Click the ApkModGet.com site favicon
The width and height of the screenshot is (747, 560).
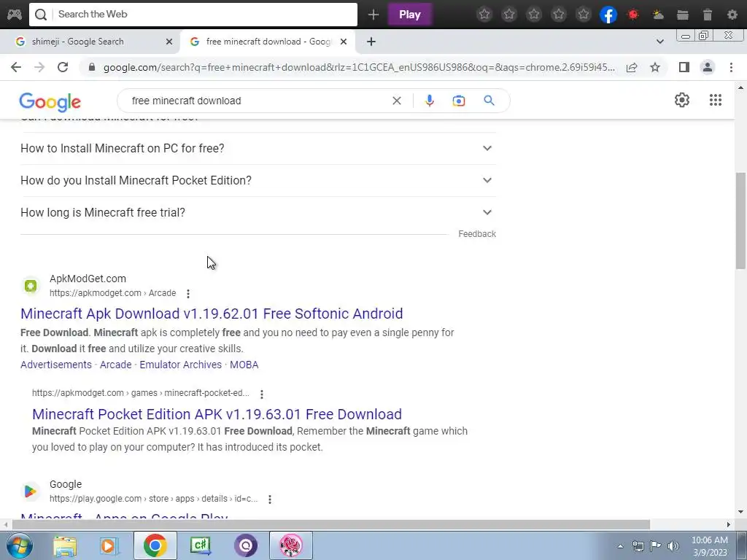(31, 286)
